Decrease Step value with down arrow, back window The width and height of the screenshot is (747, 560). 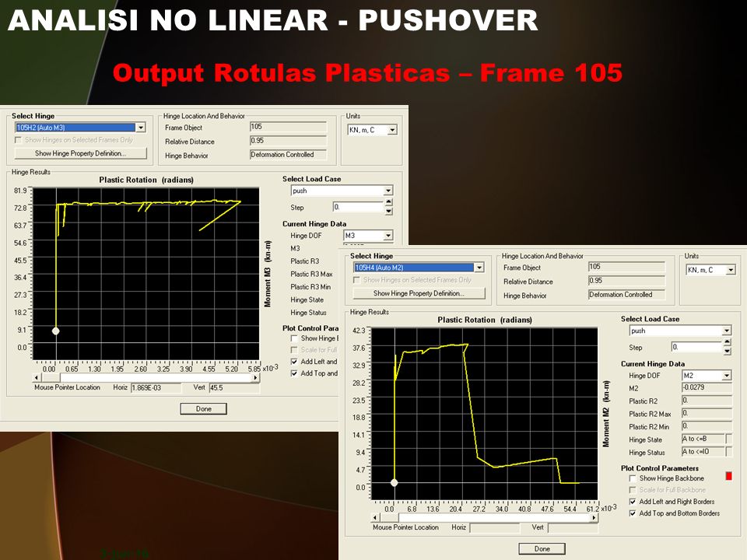pos(389,211)
